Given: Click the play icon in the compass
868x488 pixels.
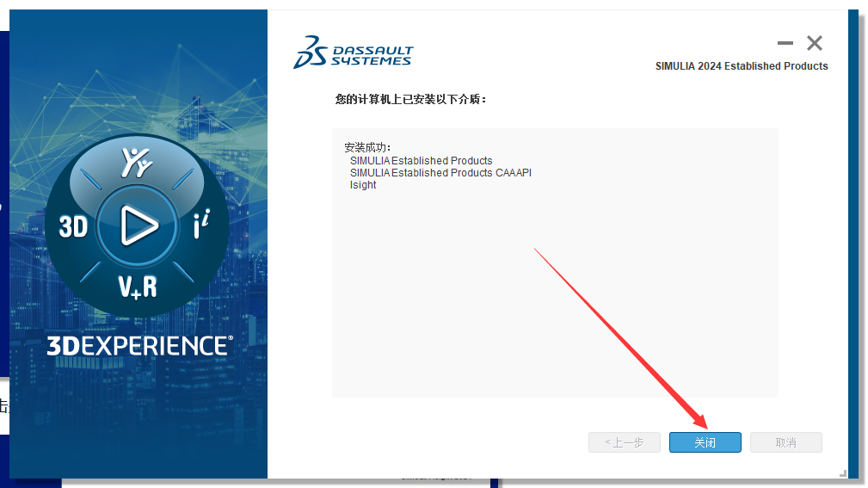Looking at the screenshot, I should pos(138,225).
